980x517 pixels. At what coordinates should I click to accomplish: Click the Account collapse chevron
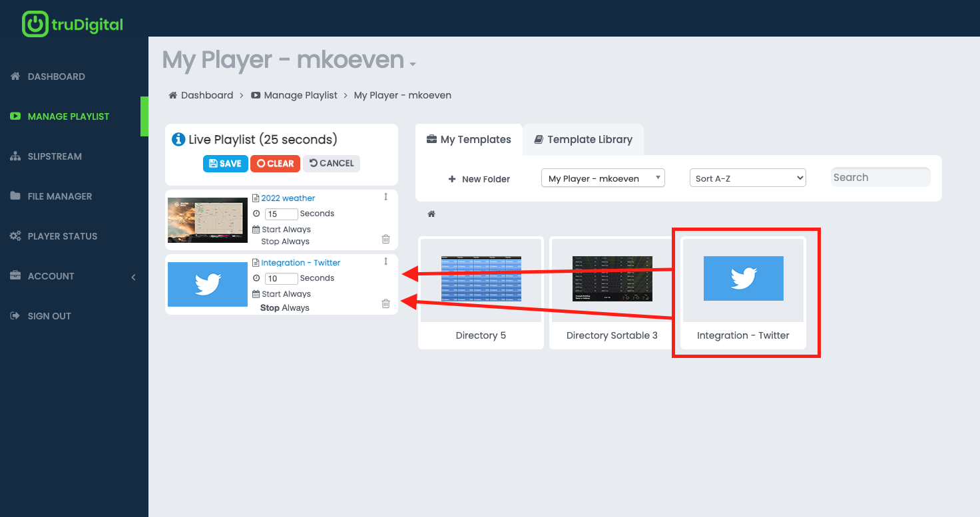(x=133, y=277)
